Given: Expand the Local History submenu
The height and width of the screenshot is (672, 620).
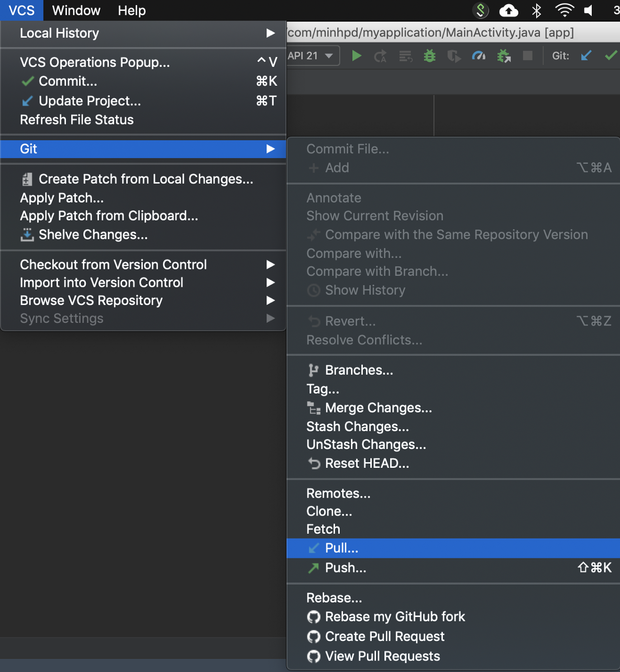Looking at the screenshot, I should (x=143, y=33).
